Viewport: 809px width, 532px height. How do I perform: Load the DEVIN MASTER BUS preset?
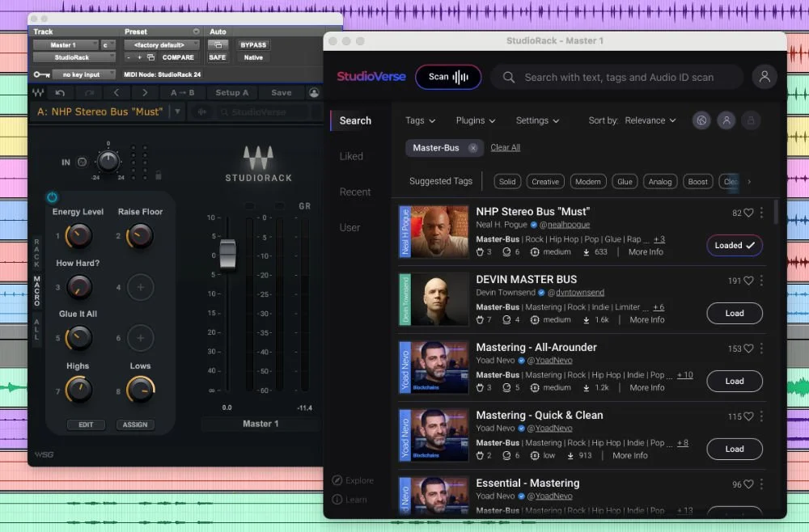click(x=735, y=313)
